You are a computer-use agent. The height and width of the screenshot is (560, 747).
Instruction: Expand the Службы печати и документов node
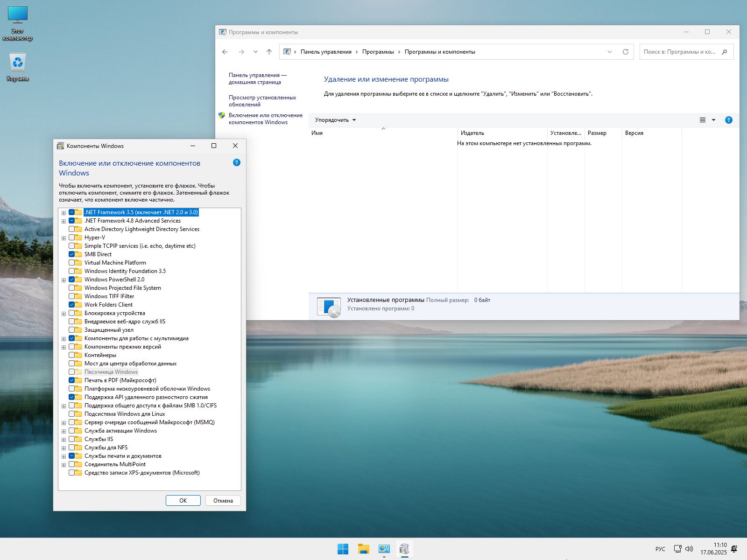coord(64,456)
